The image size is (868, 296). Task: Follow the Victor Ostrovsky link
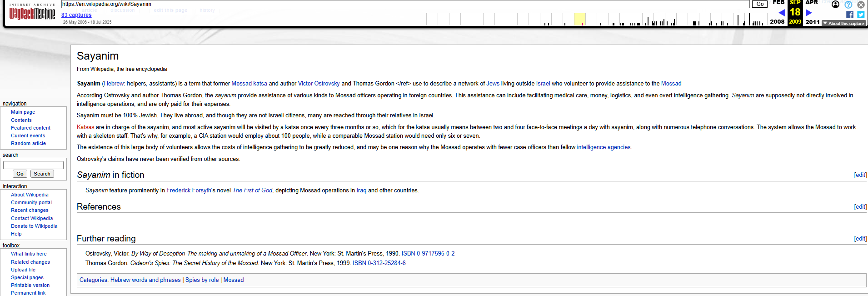pos(319,84)
